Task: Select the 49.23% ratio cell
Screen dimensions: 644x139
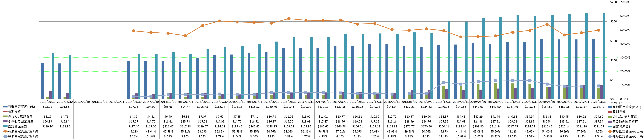Action: [134, 131]
